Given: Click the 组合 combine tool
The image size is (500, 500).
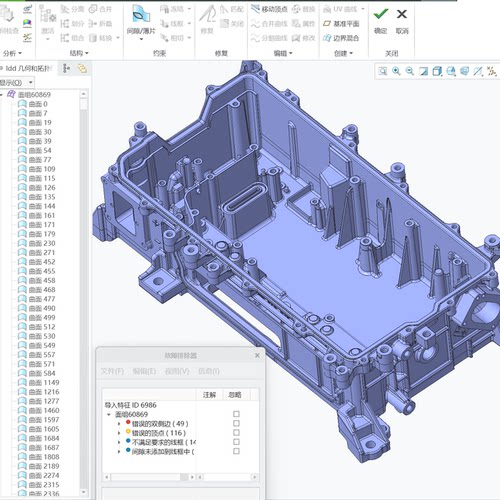Looking at the screenshot, I should click(72, 38).
